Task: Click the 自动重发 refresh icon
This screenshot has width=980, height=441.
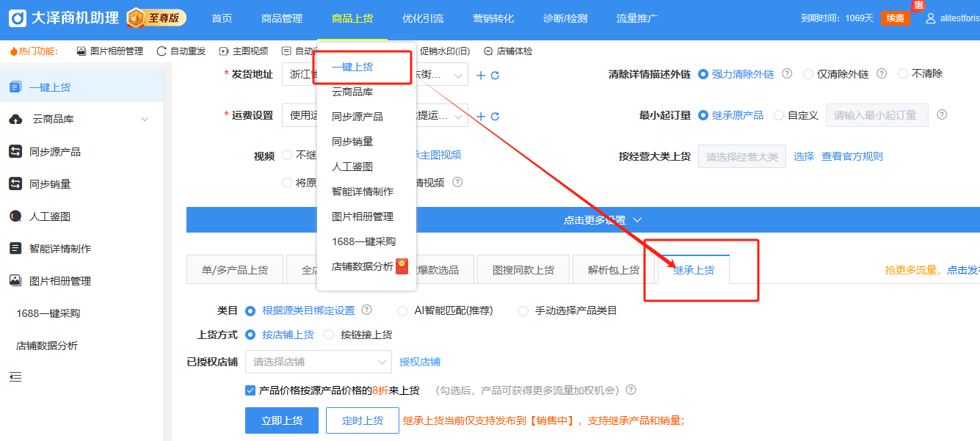Action: click(x=161, y=51)
